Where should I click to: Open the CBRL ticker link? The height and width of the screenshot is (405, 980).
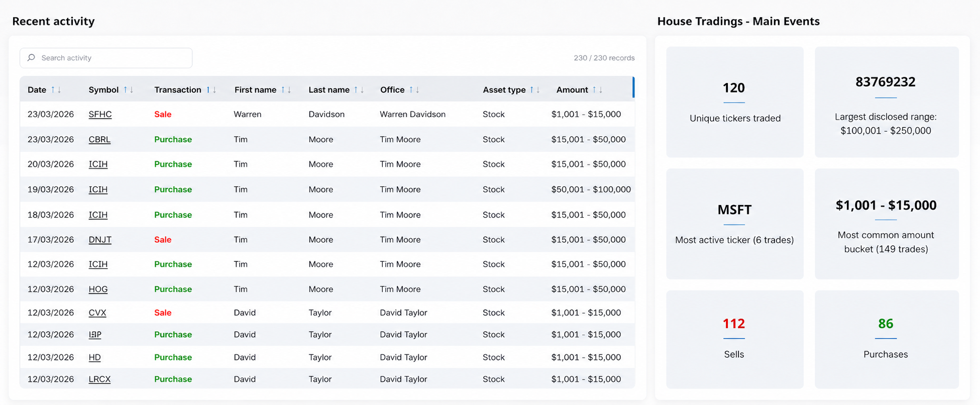click(99, 139)
